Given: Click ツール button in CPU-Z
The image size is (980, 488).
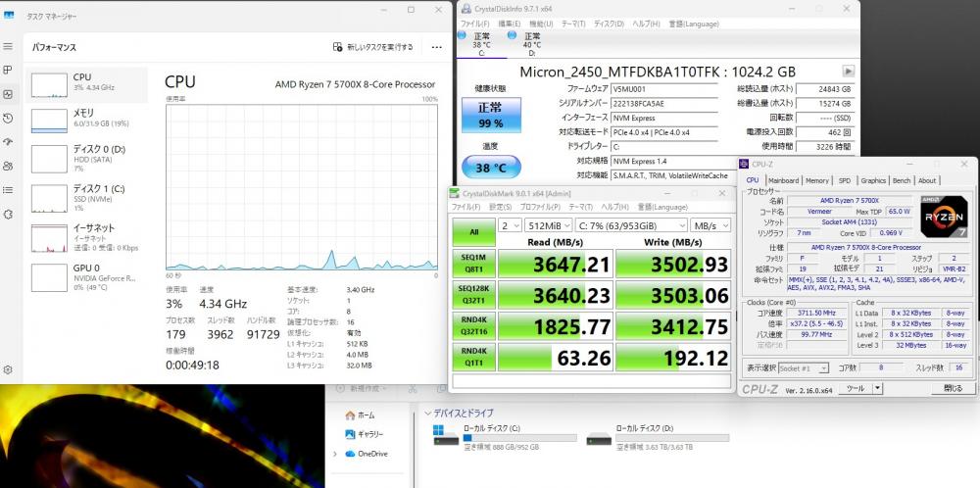Looking at the screenshot, I should click(855, 389).
